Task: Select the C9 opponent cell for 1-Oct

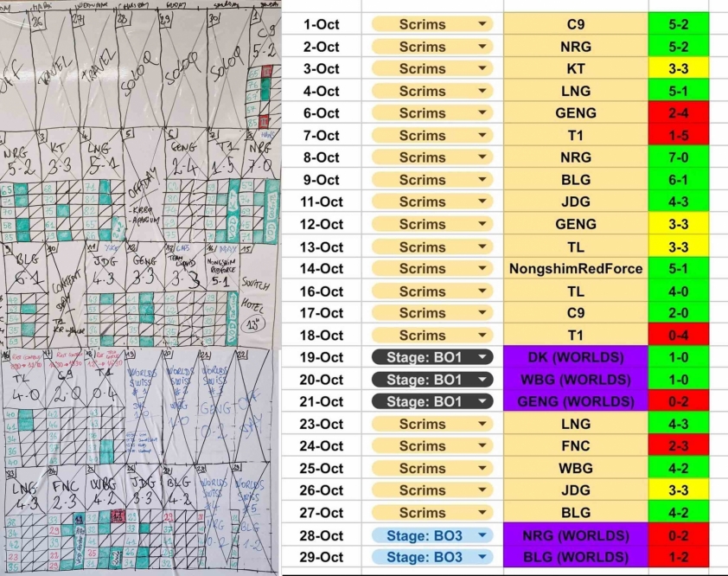Action: coord(576,24)
